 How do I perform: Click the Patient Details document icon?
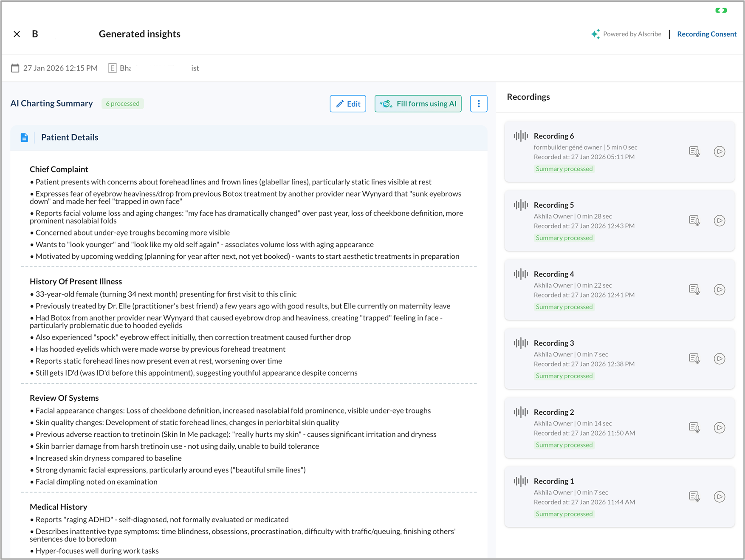[x=25, y=138]
